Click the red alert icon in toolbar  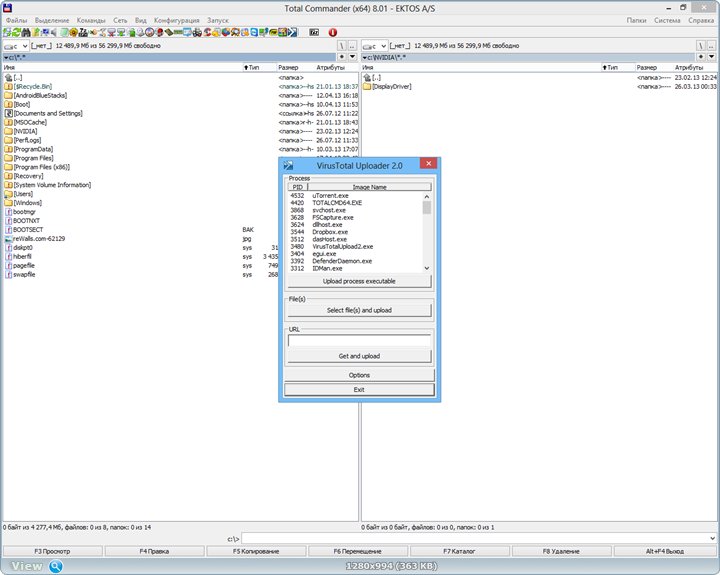click(x=333, y=32)
